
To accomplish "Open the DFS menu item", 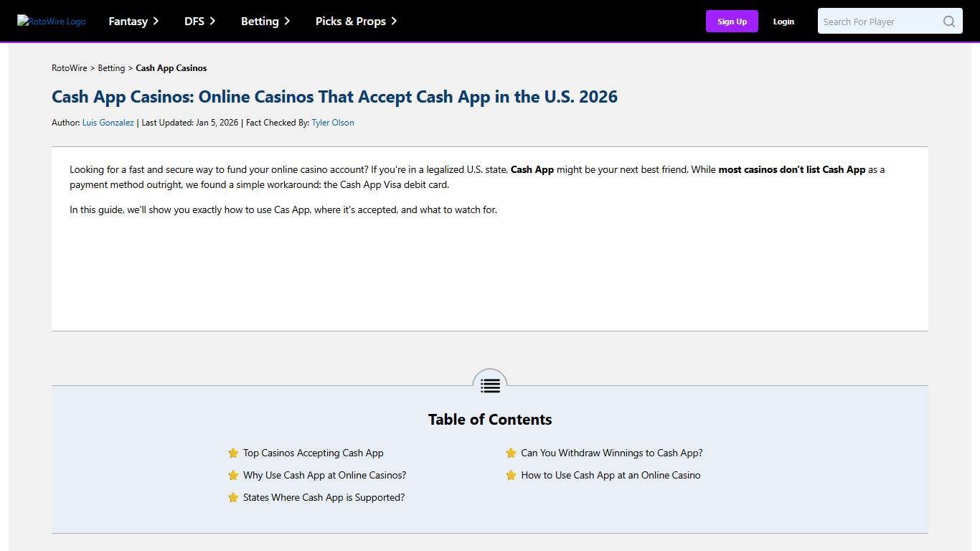I will [194, 21].
